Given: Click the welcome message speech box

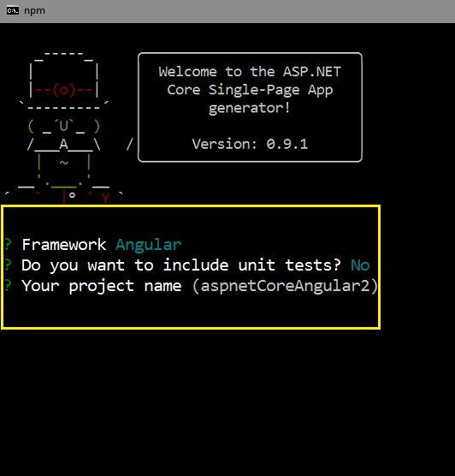Looking at the screenshot, I should (250, 107).
